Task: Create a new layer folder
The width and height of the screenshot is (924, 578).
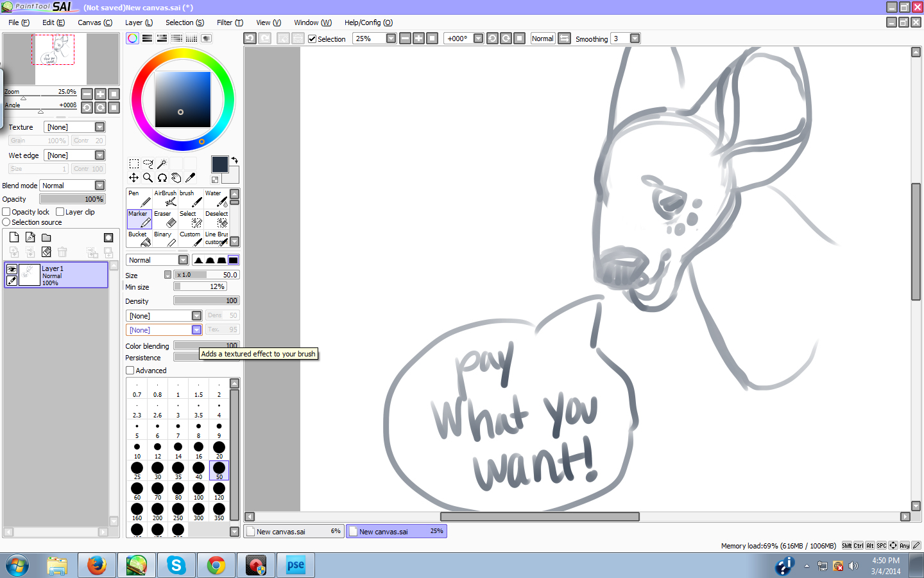Action: point(46,237)
